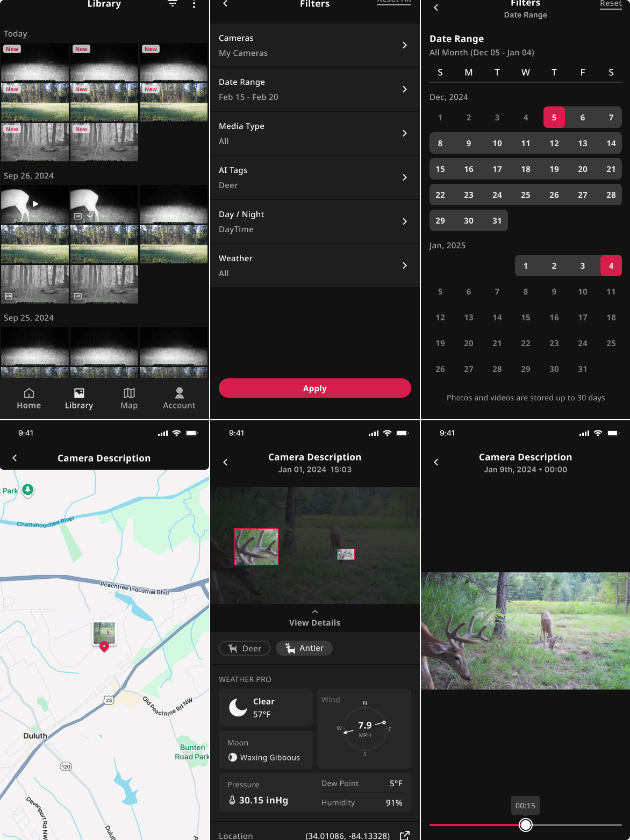Screen dimensions: 630x840
Task: Toggle the Antler tag chip
Action: click(304, 648)
